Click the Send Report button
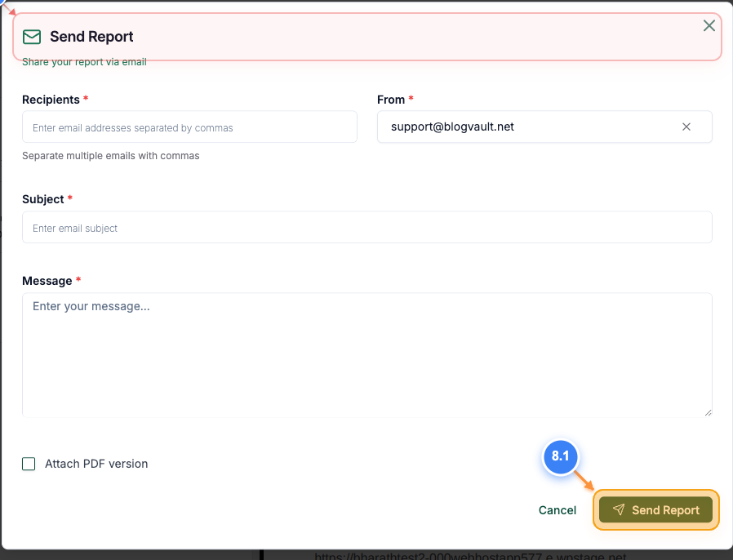 pos(656,509)
